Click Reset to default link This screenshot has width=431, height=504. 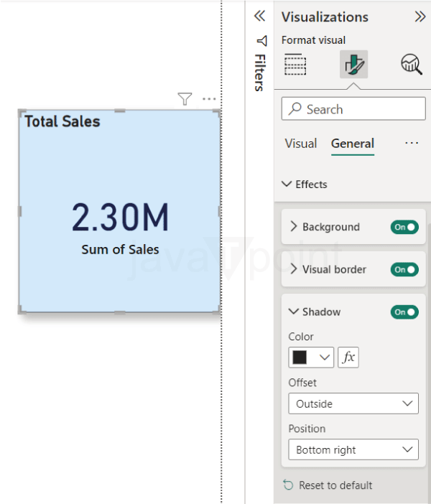[x=335, y=485]
